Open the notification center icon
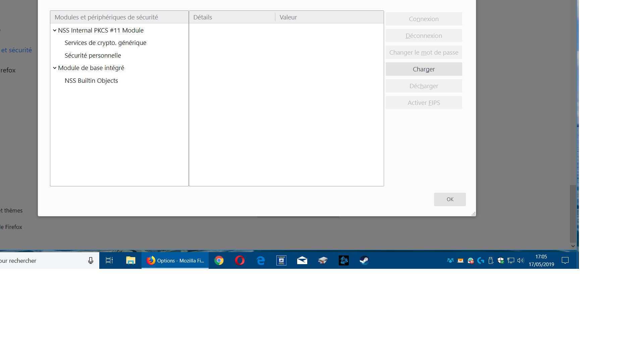The width and height of the screenshot is (644, 362). pyautogui.click(x=565, y=260)
